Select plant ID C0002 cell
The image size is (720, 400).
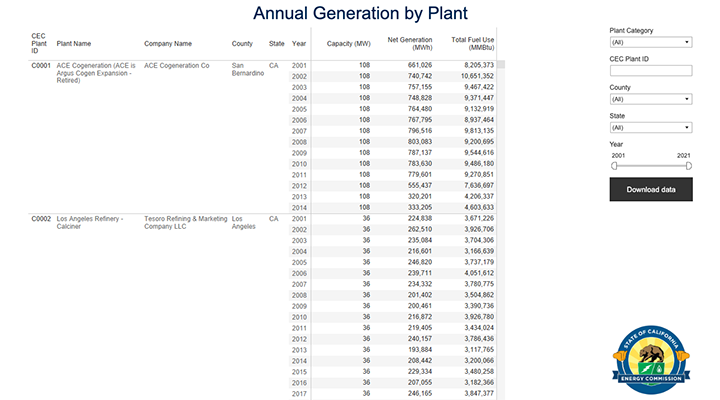[41, 219]
